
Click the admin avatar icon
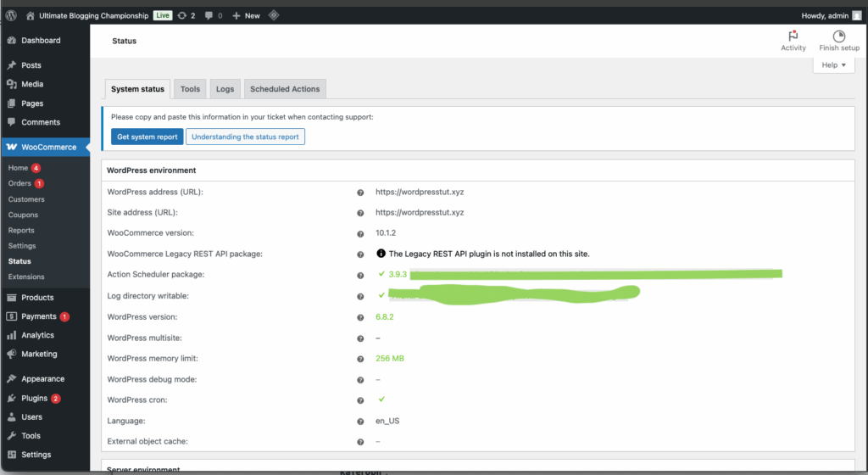pyautogui.click(x=857, y=15)
